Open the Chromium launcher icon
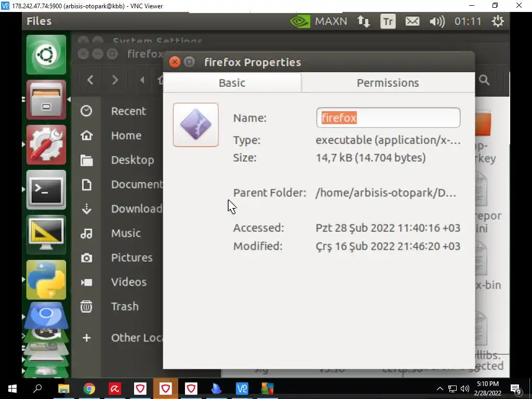Image resolution: width=532 pixels, height=399 pixels. point(46,315)
